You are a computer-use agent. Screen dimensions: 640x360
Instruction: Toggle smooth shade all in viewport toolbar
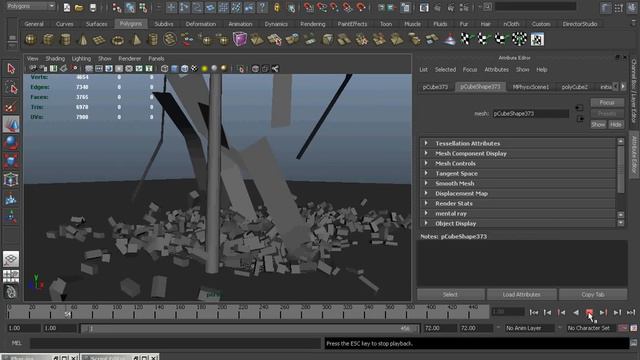pyautogui.click(x=175, y=69)
